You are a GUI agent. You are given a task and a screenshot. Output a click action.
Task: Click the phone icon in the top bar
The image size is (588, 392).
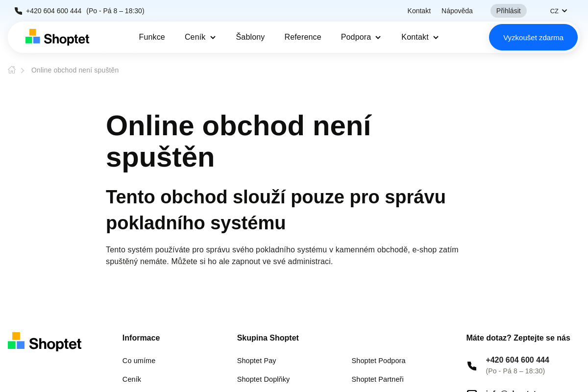tap(19, 11)
